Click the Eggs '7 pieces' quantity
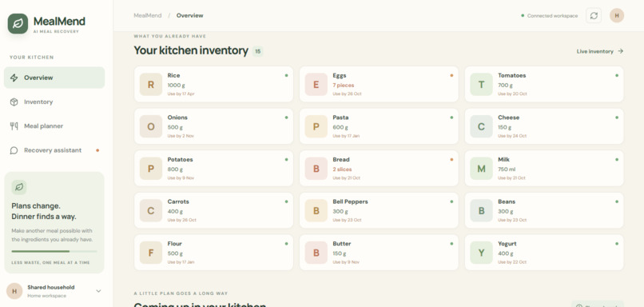The height and width of the screenshot is (307, 644). click(344, 85)
